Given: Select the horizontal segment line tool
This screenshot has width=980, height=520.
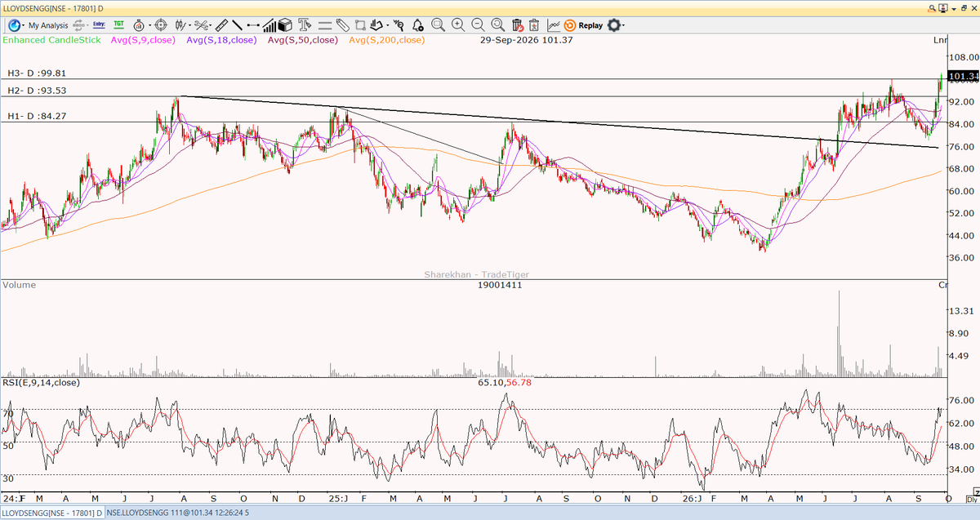Looking at the screenshot, I should (x=253, y=25).
